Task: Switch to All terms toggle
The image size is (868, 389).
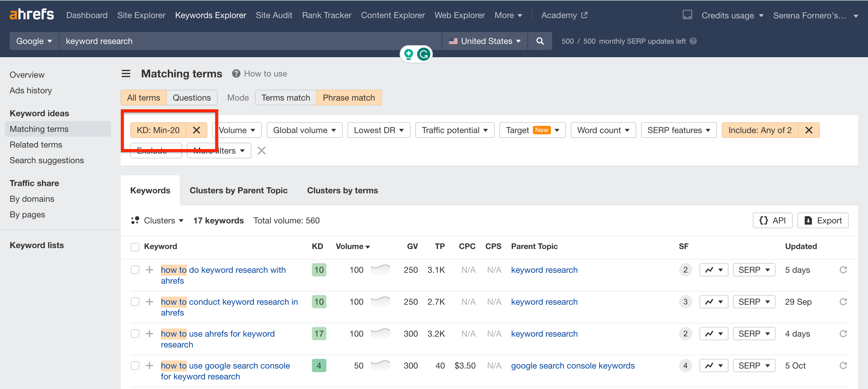Action: tap(143, 98)
